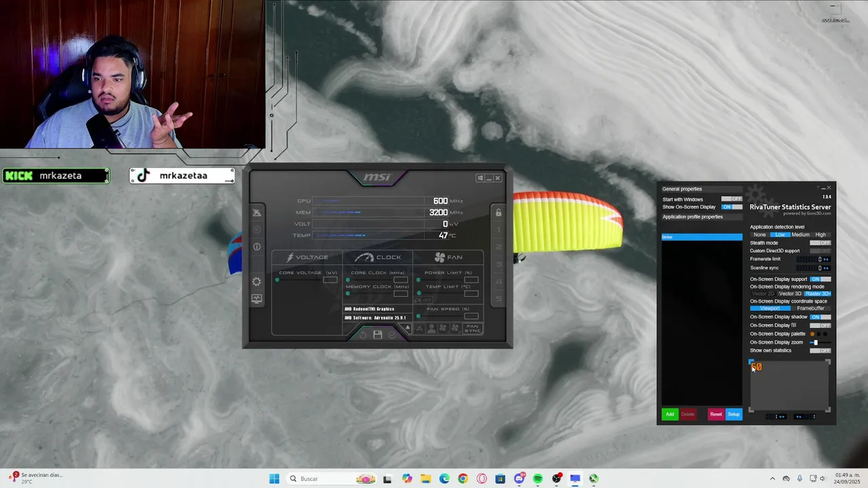
Task: Select Framebuffer coordinate space
Action: point(811,308)
